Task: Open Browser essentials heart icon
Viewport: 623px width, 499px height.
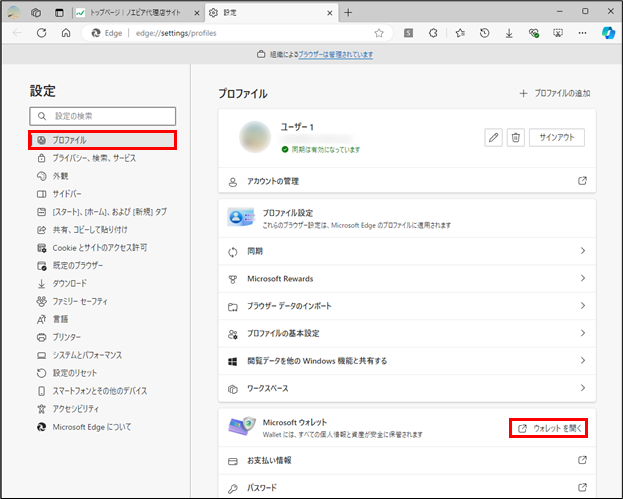Action: [x=534, y=33]
